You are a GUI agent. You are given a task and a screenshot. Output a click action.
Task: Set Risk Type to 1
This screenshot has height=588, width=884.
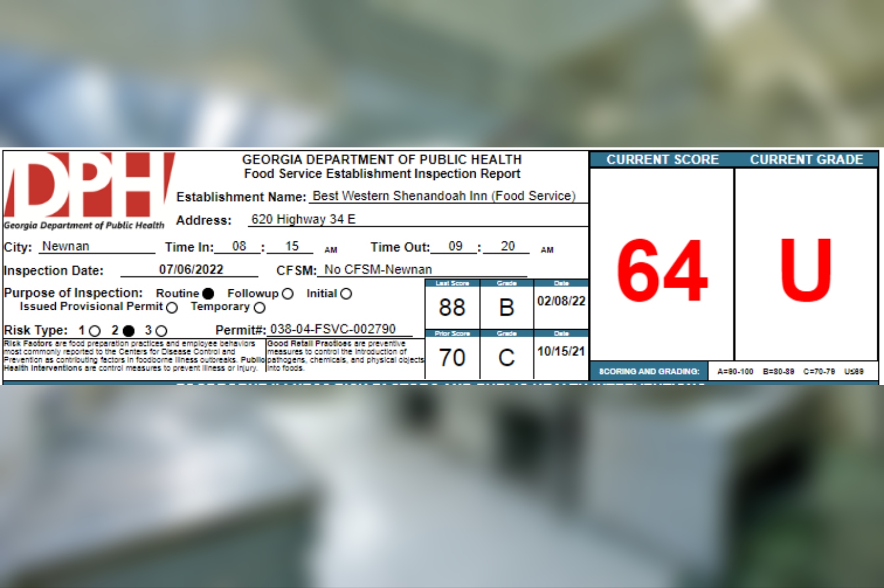(95, 331)
